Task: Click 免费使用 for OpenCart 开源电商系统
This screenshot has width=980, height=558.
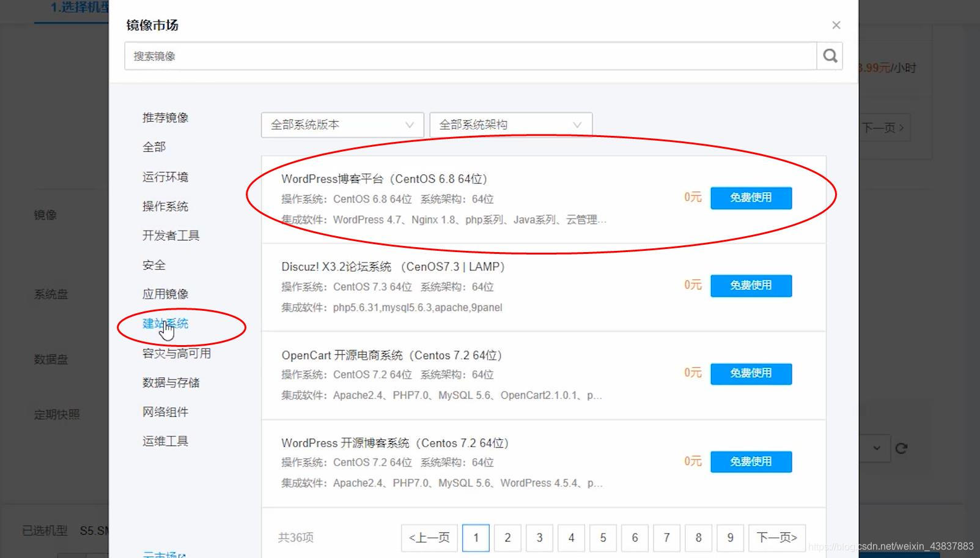Action: click(x=751, y=373)
